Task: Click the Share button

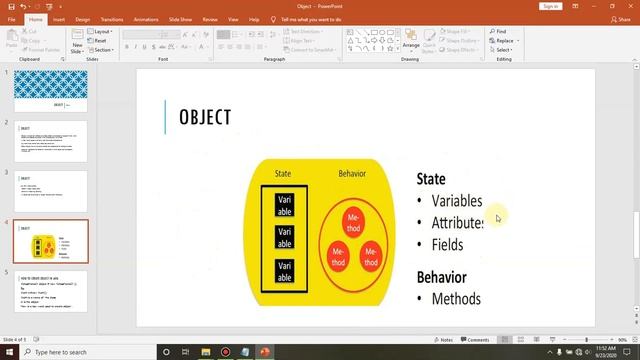Action: click(x=620, y=20)
